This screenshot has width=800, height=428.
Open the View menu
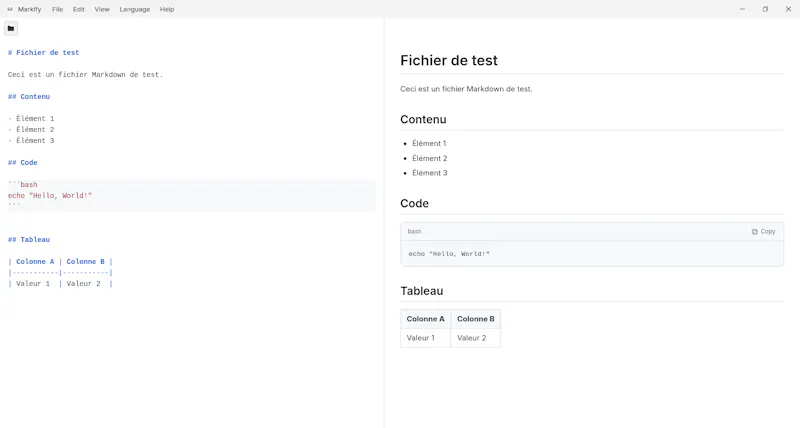102,9
